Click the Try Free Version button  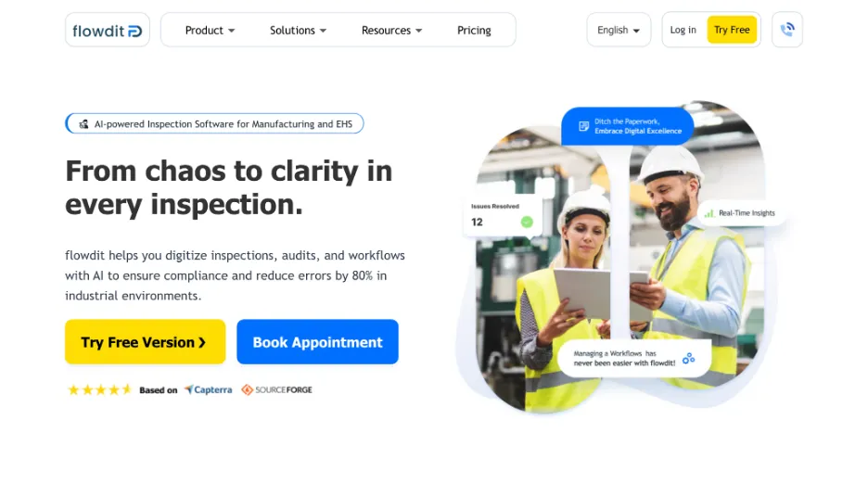coord(145,342)
